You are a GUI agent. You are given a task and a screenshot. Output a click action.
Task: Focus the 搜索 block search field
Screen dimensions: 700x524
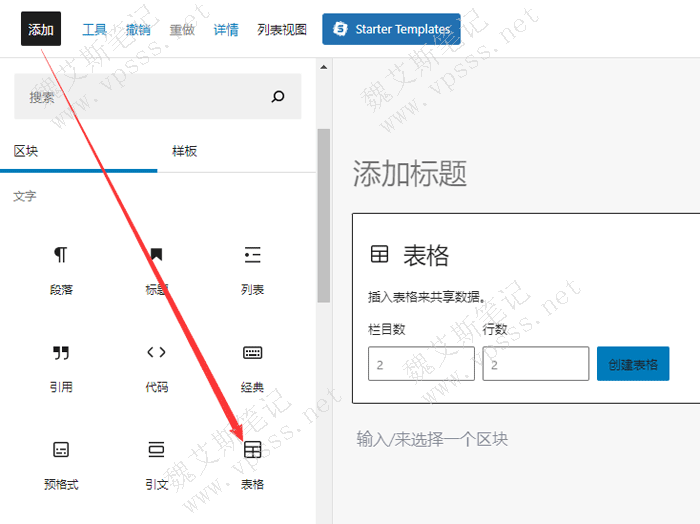[x=158, y=96]
